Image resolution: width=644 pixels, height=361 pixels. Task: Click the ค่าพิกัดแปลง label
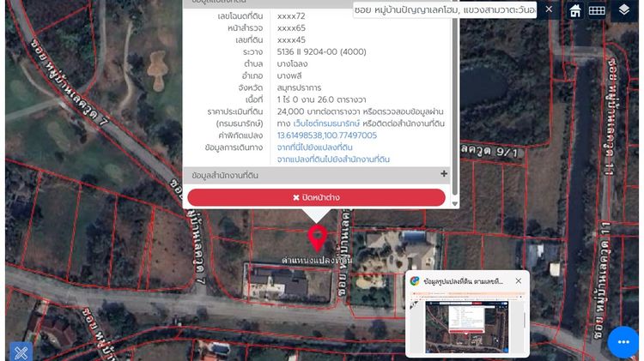240,135
